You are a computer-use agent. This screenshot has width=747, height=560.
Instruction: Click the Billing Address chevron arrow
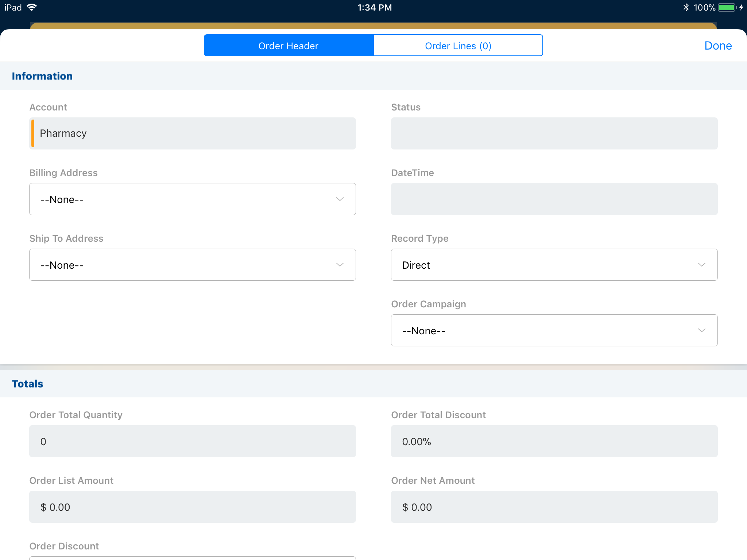click(340, 199)
